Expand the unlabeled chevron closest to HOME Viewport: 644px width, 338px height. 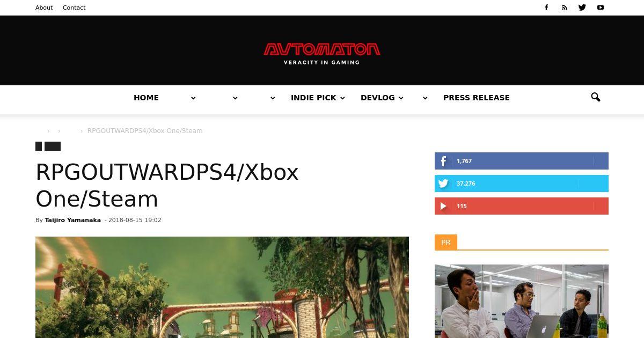coord(193,98)
